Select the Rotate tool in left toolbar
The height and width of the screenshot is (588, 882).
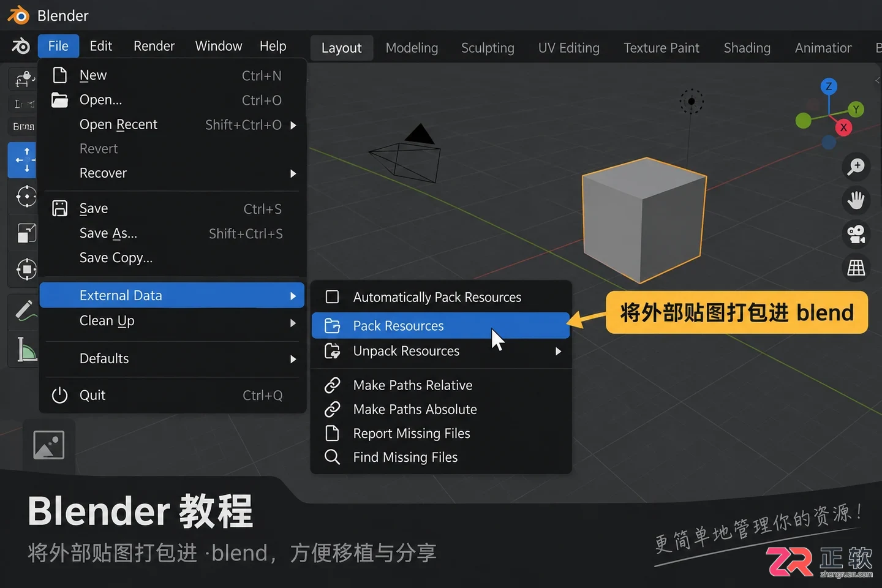click(x=26, y=197)
